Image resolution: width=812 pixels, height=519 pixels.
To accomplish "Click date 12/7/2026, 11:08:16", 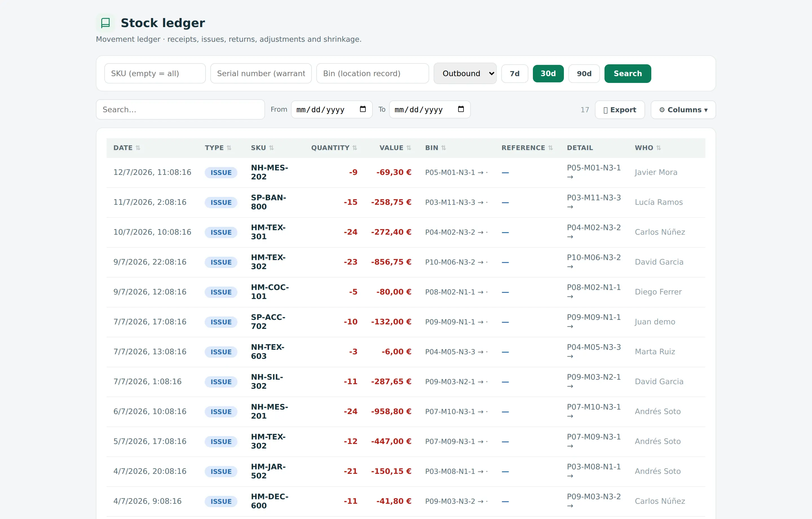I will [x=152, y=172].
